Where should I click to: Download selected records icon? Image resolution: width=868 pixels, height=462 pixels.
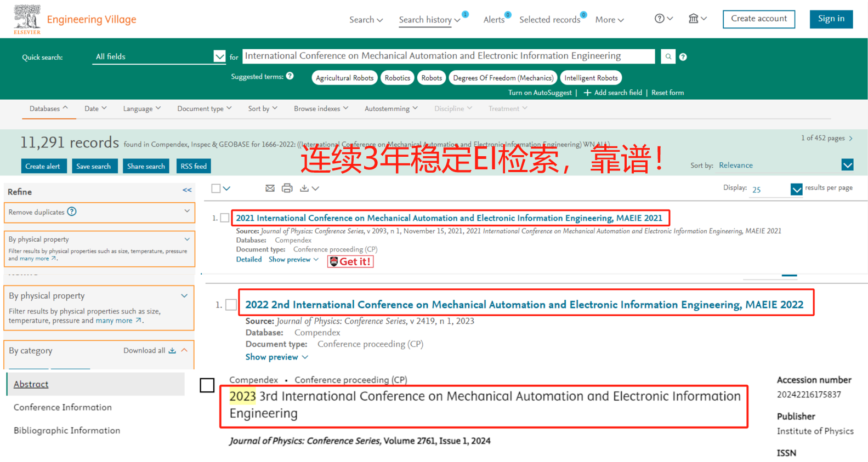(x=304, y=188)
